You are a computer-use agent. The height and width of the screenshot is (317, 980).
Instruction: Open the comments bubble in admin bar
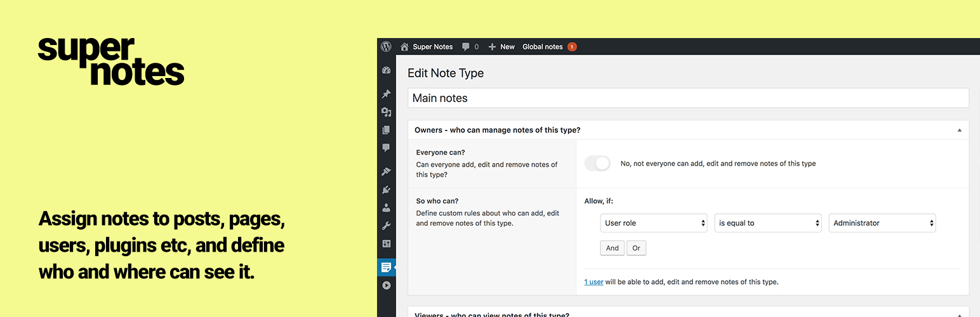pyautogui.click(x=467, y=46)
